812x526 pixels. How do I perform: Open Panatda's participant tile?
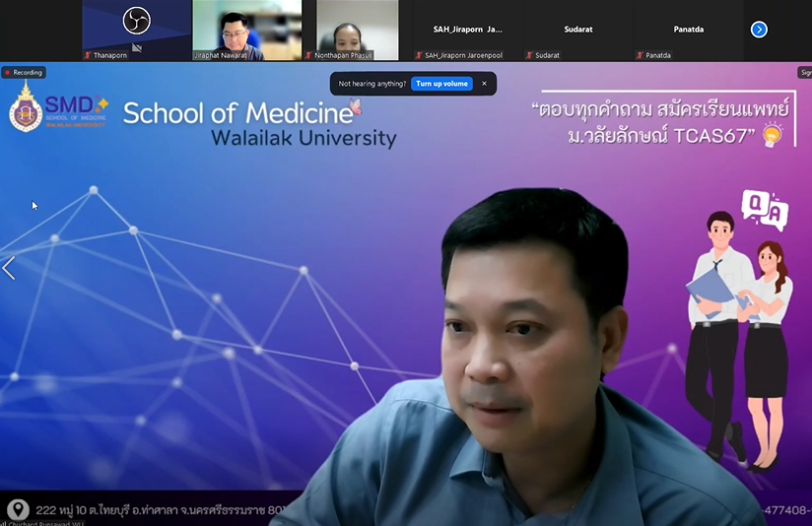coord(688,30)
